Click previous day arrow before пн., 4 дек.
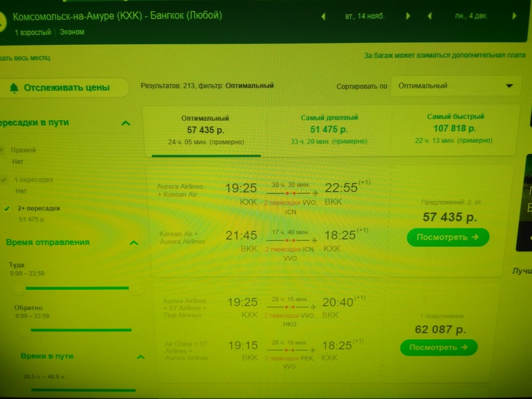The image size is (532, 399). 430,16
